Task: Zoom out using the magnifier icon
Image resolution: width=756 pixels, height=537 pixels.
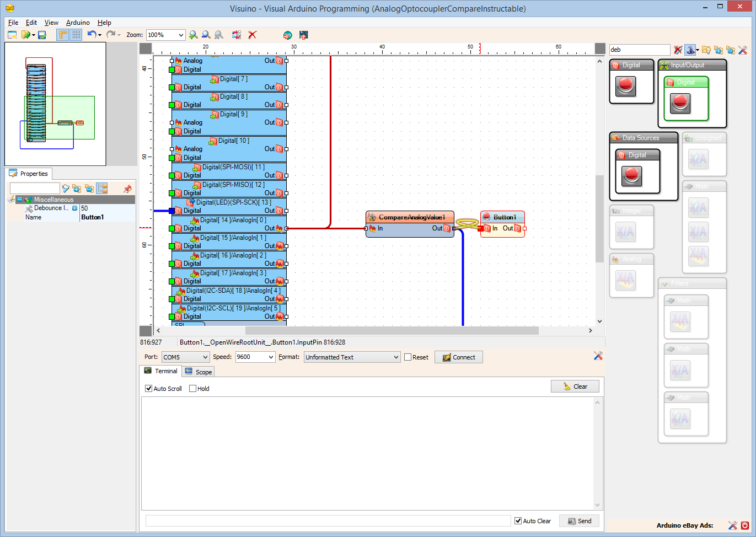Action: tap(206, 34)
